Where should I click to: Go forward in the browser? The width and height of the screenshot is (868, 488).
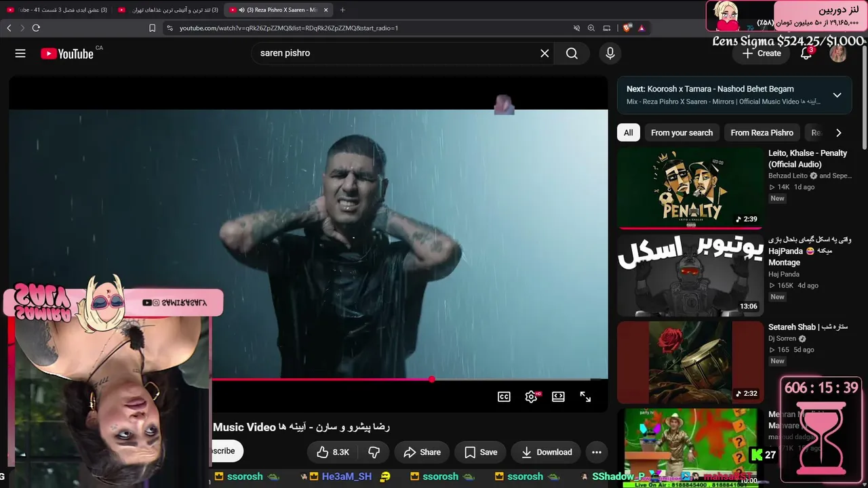coord(22,28)
